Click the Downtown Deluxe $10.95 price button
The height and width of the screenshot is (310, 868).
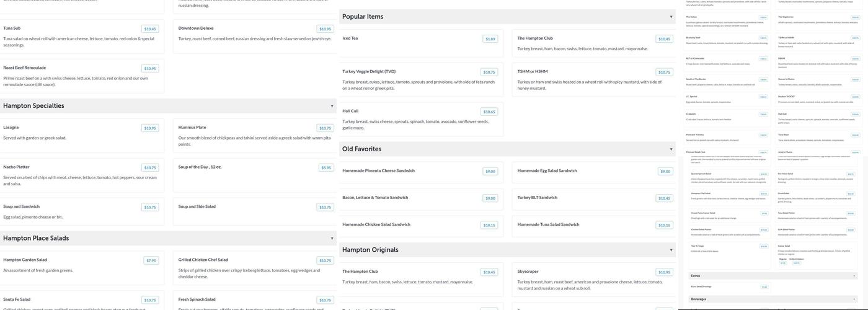325,29
